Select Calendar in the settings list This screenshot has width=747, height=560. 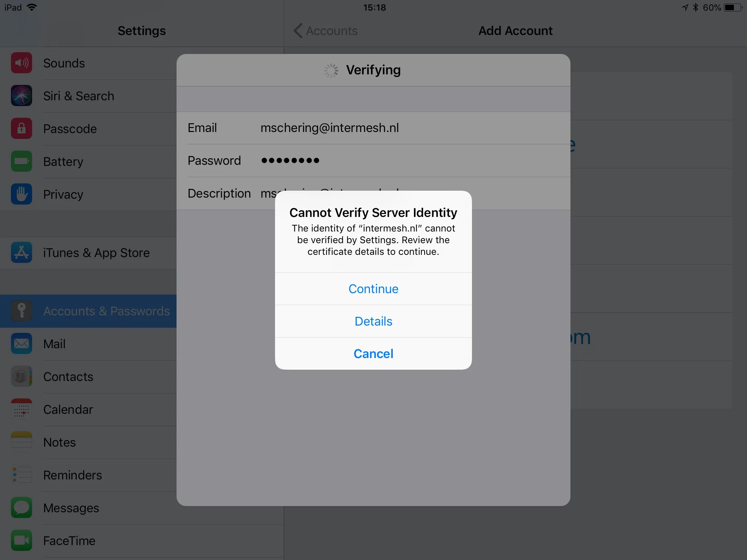pos(68,409)
